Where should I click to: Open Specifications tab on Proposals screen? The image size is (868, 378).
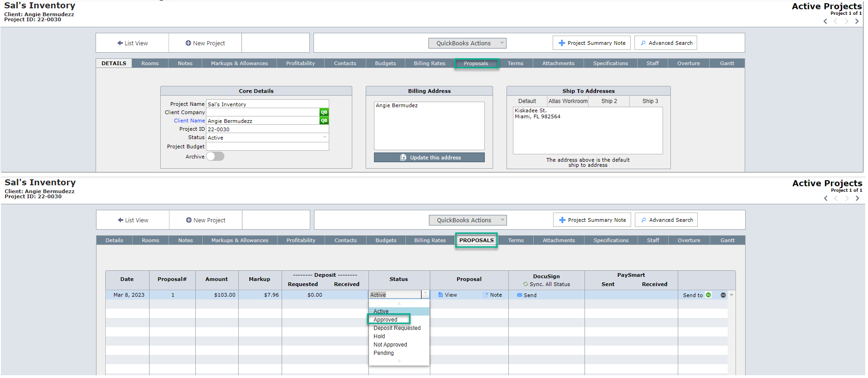coord(611,240)
